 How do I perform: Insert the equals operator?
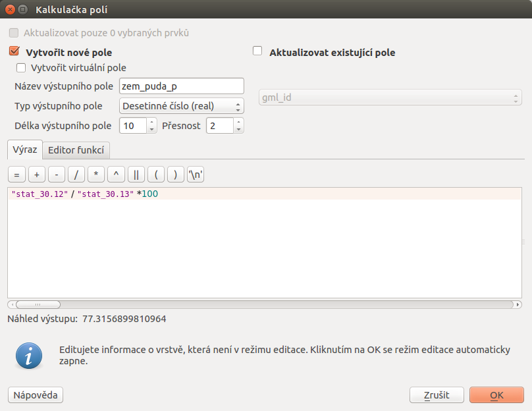(x=16, y=175)
